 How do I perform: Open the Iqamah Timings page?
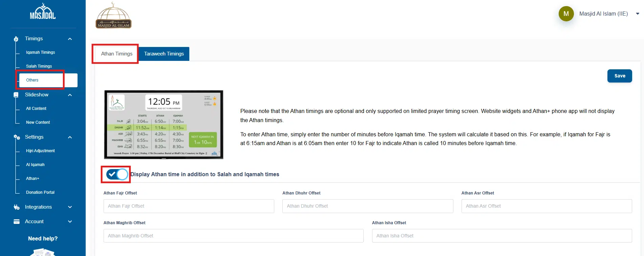tap(40, 52)
